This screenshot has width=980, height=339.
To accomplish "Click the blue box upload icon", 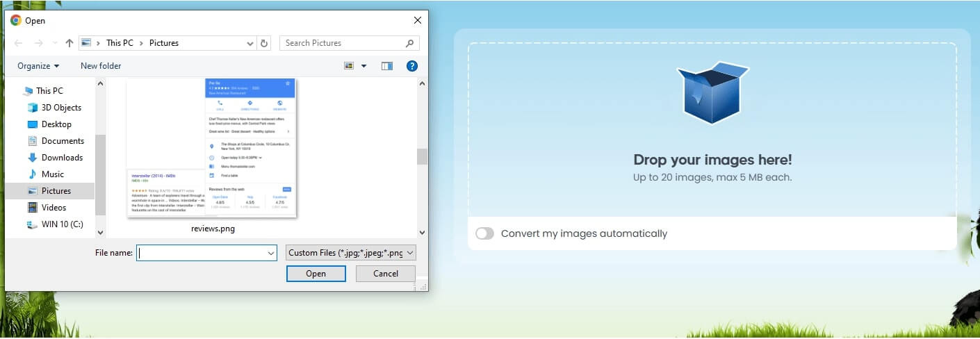I will pos(712,92).
